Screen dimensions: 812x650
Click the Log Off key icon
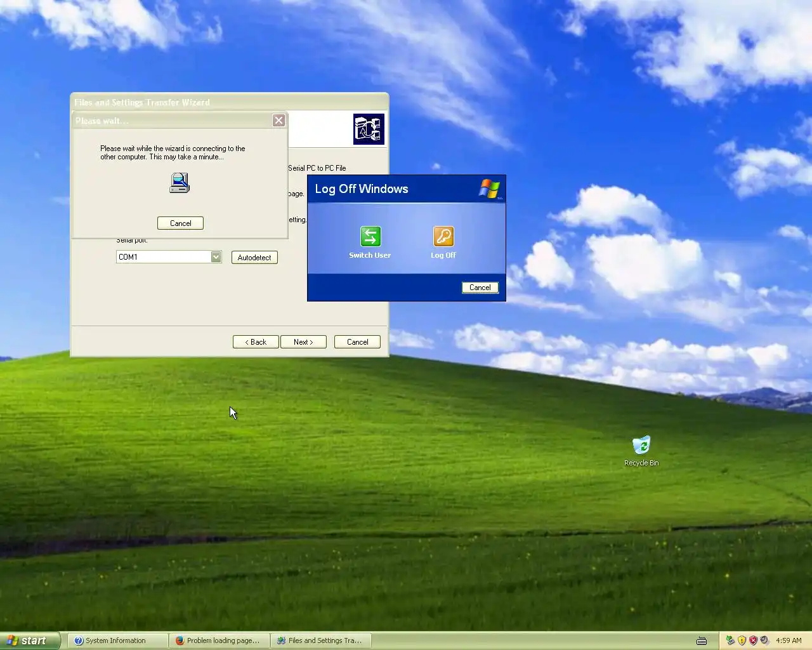(x=443, y=236)
